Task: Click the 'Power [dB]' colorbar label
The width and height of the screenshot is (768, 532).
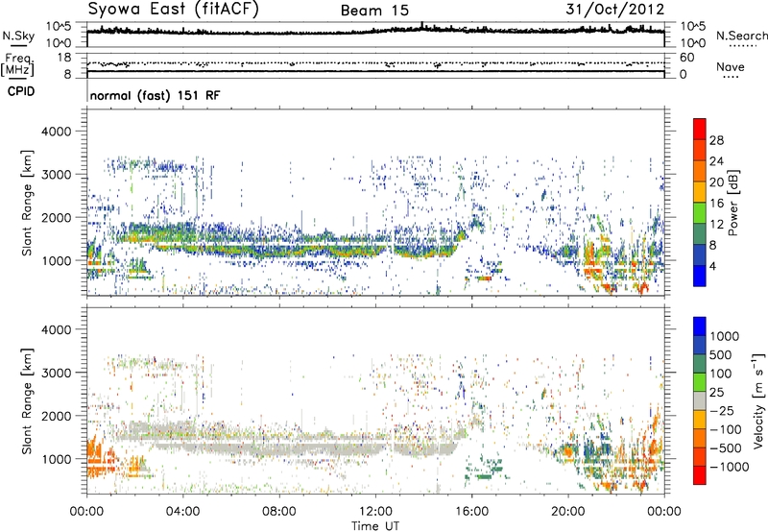Action: pos(733,203)
